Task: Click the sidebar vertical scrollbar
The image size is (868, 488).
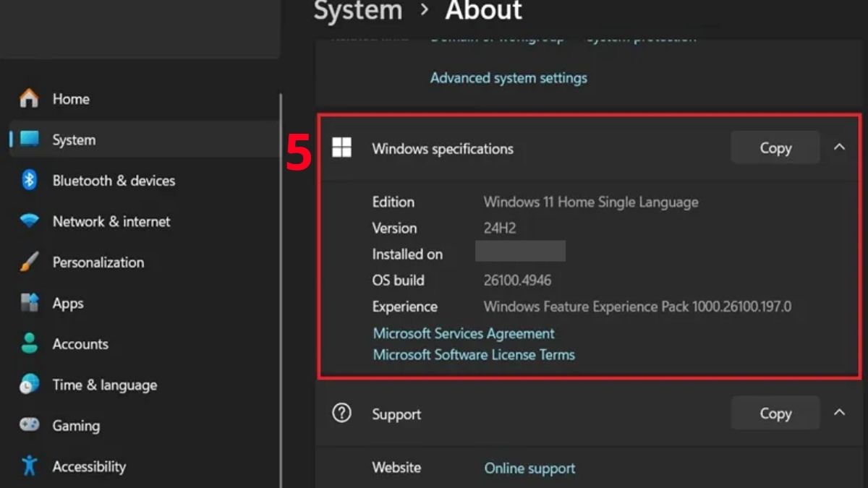Action: tap(281, 289)
